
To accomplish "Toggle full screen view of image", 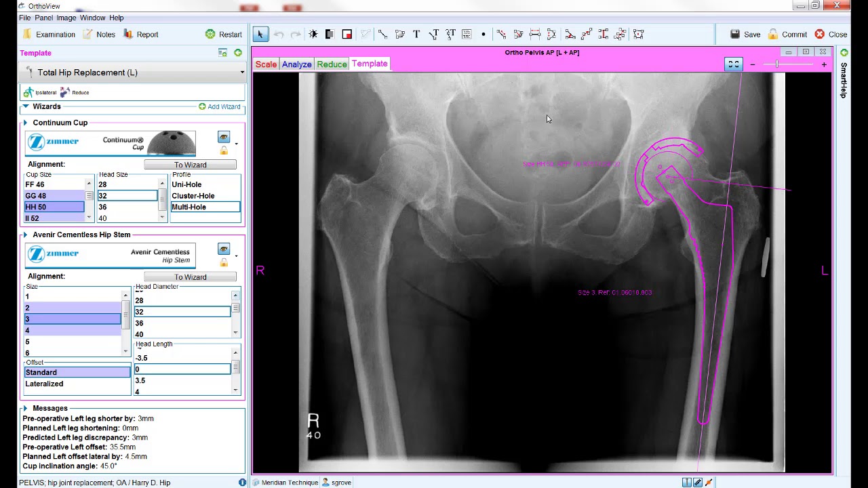I will coord(733,64).
